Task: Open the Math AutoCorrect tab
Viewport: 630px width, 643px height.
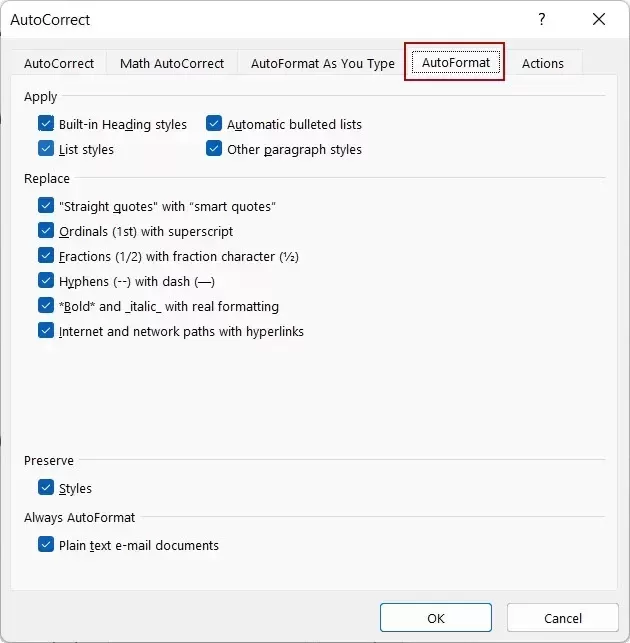Action: [172, 63]
